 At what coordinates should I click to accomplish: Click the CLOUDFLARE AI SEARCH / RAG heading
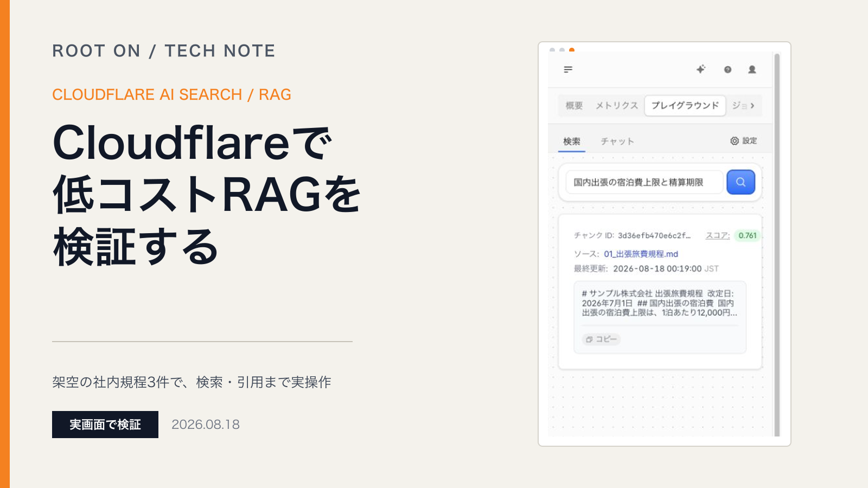pos(171,94)
